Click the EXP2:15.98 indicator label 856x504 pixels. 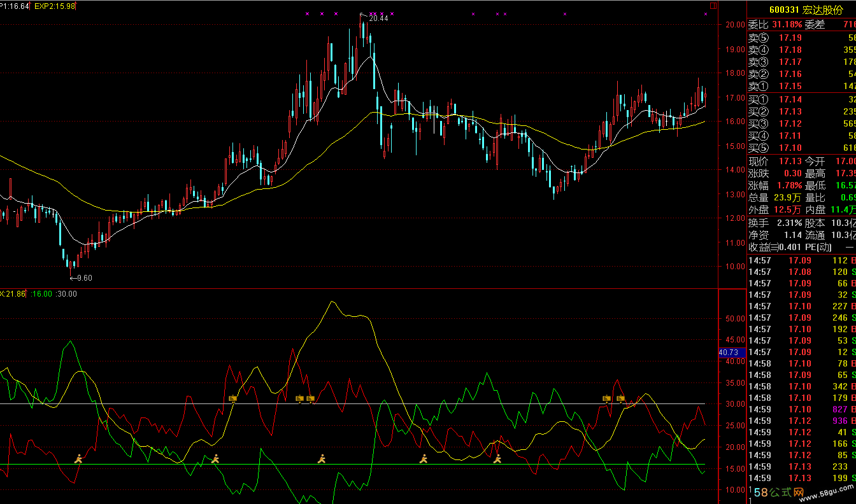pyautogui.click(x=54, y=6)
